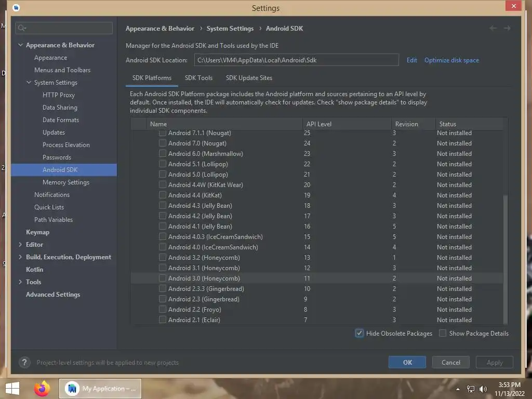Check the Android 2.3 (Gingerbread) checkbox
The image size is (532, 399).
click(163, 299)
